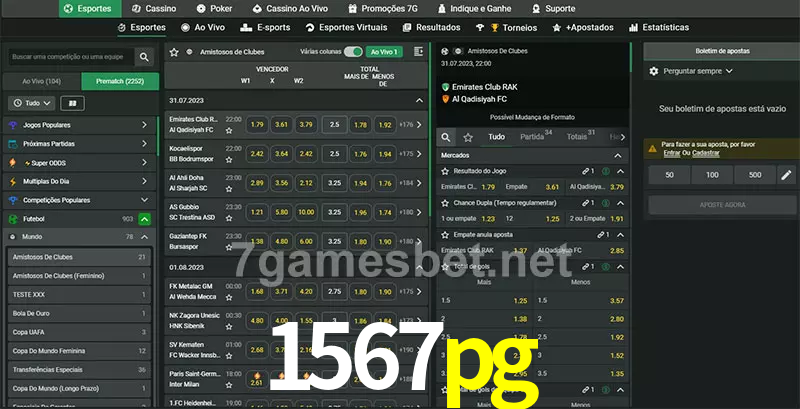Bet on Emirates Club W1 odds 1.79
Image resolution: width=800 pixels, height=409 pixels.
[257, 124]
